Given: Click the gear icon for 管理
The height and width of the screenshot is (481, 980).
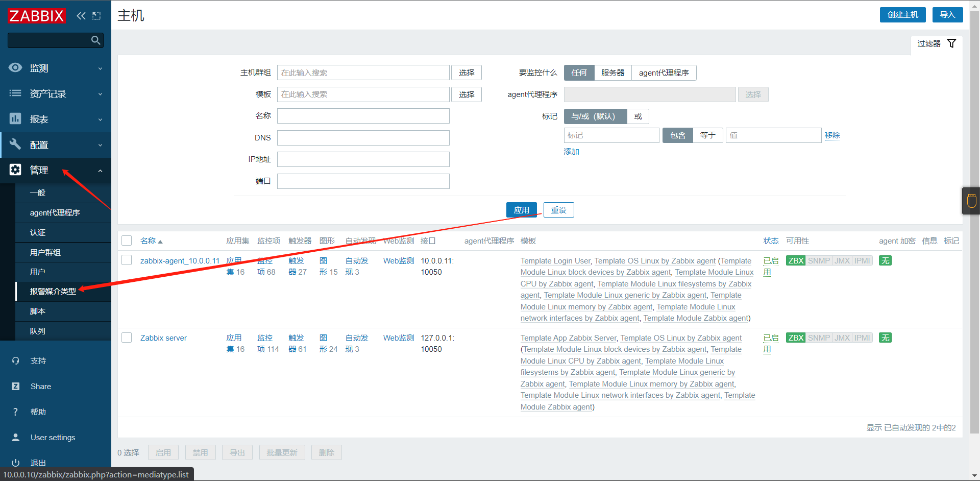Looking at the screenshot, I should click(x=15, y=170).
